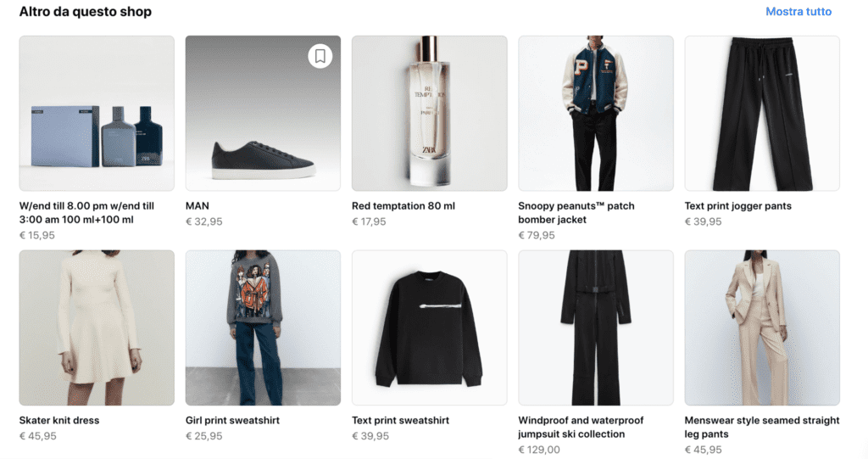Open 'Mostra tutto' link

(798, 12)
